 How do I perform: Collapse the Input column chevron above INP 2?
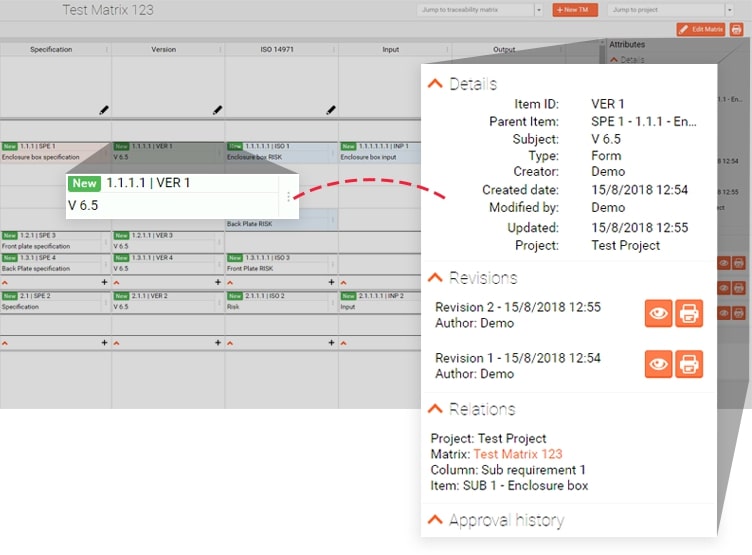pyautogui.click(x=343, y=283)
